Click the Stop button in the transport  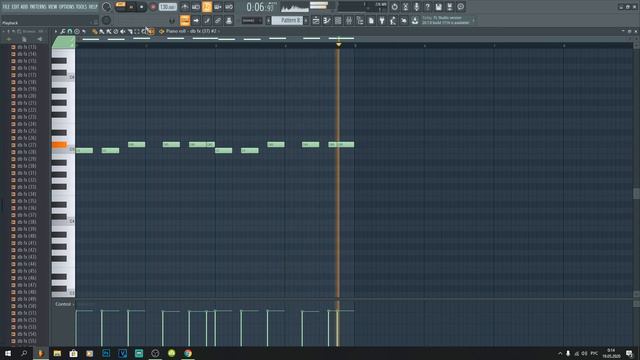[142, 7]
